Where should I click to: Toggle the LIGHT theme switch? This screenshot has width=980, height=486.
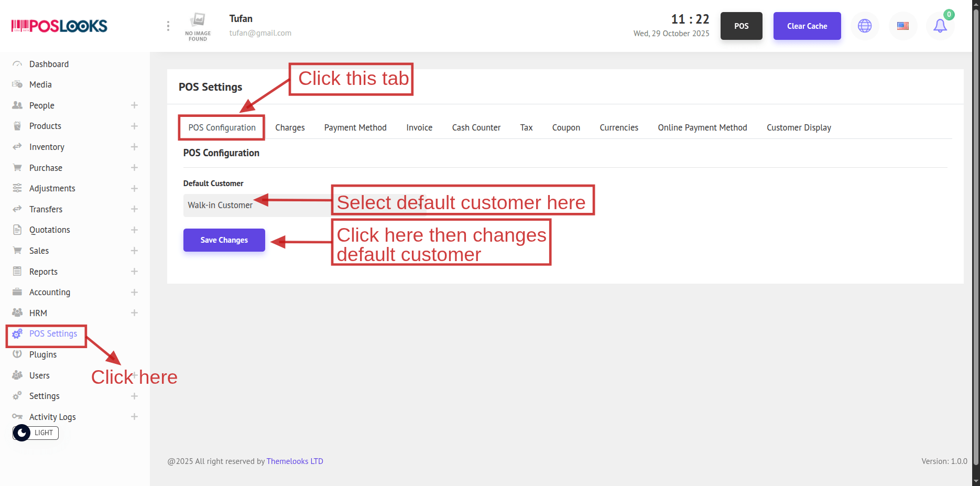point(35,433)
